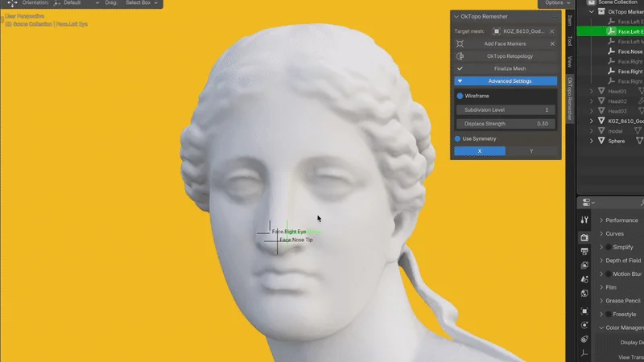Click the Scene Collection icon in outliner
Viewport: 644px width, 362px height.
tap(592, 2)
